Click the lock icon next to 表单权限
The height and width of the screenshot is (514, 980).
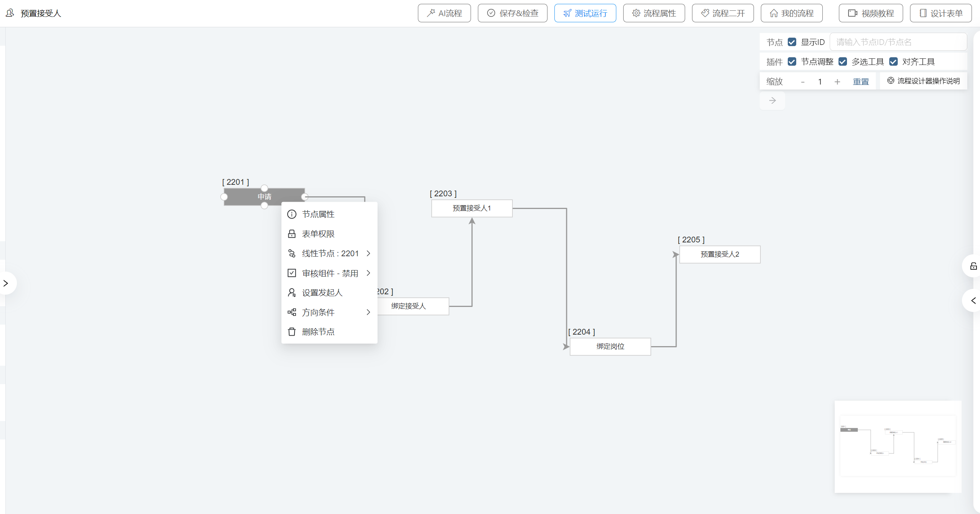(292, 234)
